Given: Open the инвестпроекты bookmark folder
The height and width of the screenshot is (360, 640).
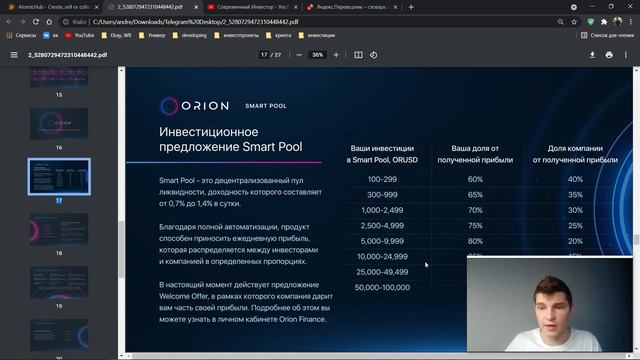Looking at the screenshot, I should (x=236, y=35).
